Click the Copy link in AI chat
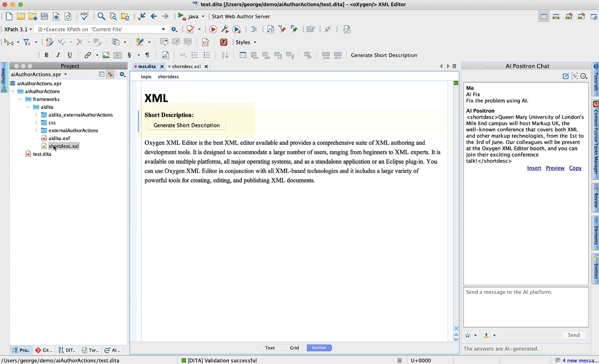This screenshot has width=599, height=364. click(x=575, y=168)
